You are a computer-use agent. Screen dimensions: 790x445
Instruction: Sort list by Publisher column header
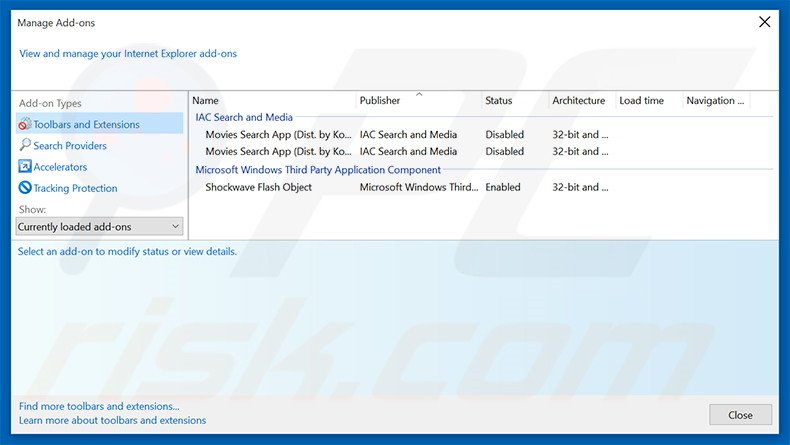coord(418,100)
